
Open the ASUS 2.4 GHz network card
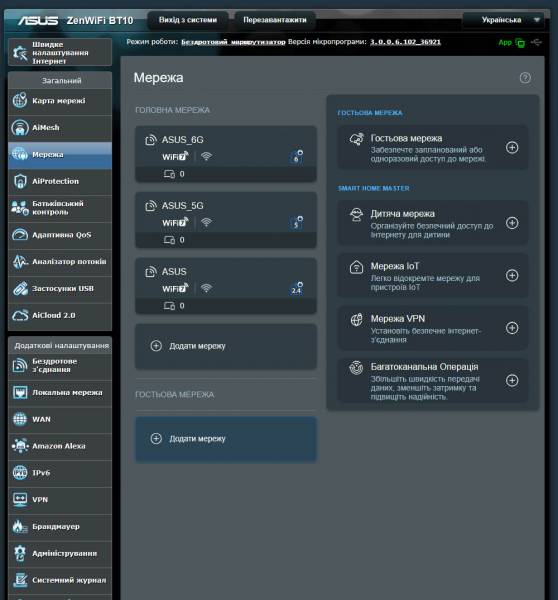pyautogui.click(x=226, y=286)
